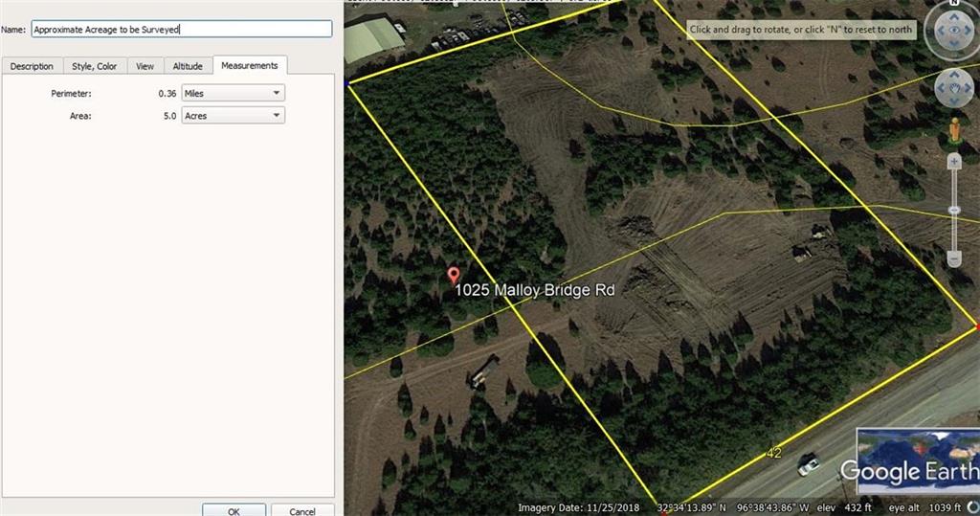Click the OK button
The height and width of the screenshot is (516, 980).
pyautogui.click(x=234, y=511)
